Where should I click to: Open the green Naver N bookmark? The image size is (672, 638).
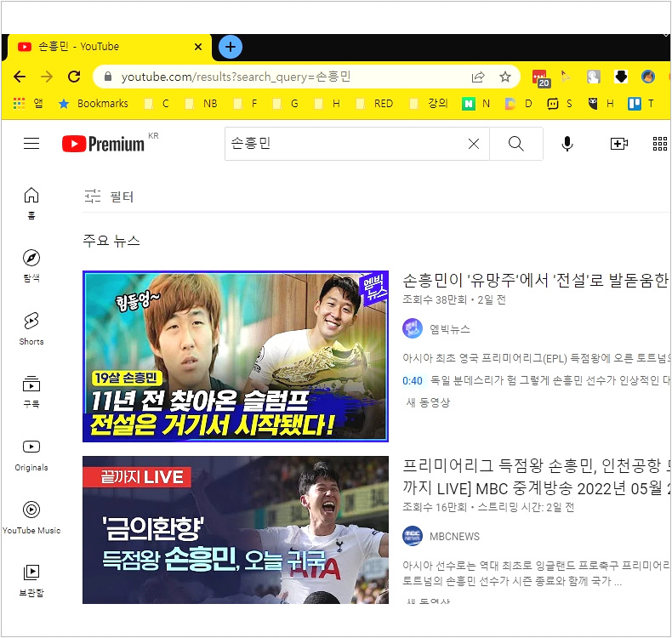point(476,103)
